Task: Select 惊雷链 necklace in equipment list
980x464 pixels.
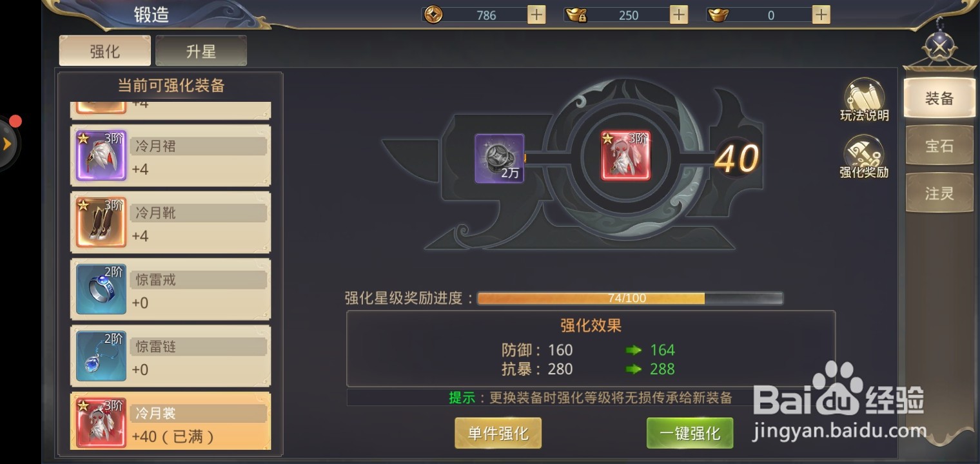Action: click(x=171, y=356)
